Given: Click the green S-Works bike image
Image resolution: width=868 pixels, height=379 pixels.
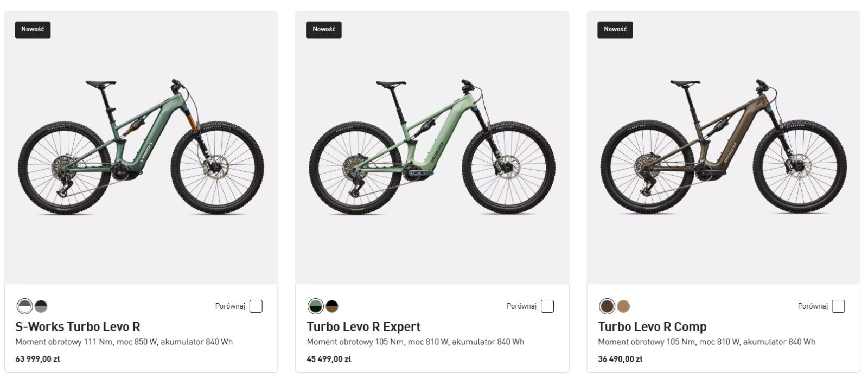Looking at the screenshot, I should tap(141, 146).
